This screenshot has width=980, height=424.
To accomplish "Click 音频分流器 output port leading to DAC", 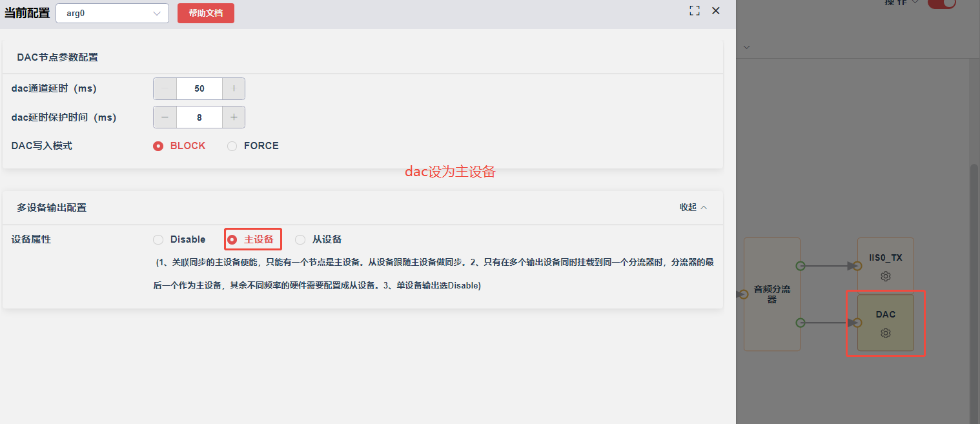I will pos(801,323).
